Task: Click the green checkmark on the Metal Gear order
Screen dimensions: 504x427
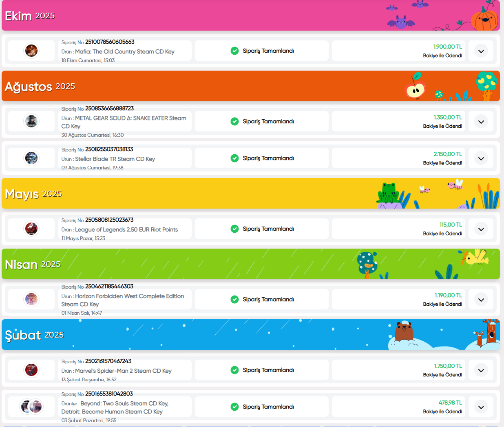Action: point(234,121)
